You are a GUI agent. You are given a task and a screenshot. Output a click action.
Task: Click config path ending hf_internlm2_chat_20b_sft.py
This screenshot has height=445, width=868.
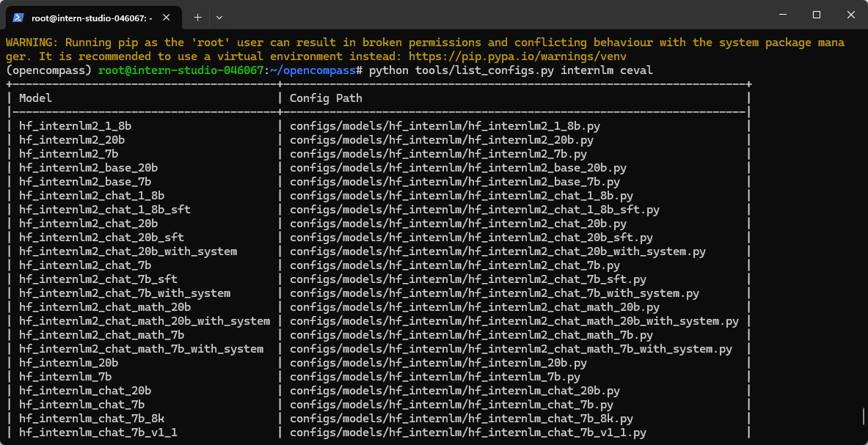point(472,237)
